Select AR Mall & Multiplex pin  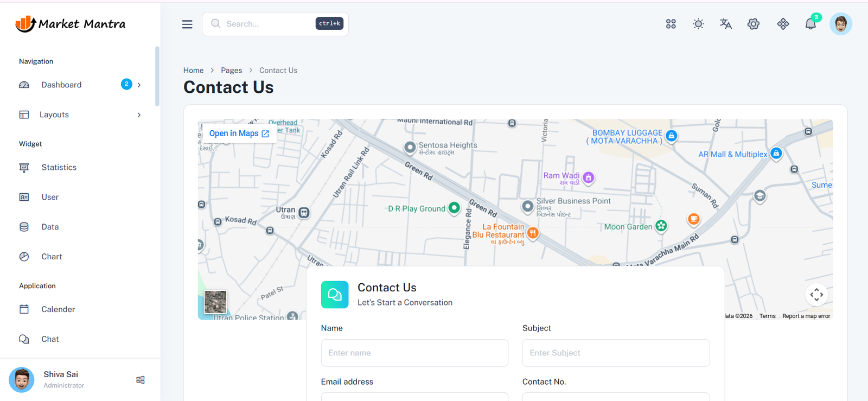tap(776, 154)
